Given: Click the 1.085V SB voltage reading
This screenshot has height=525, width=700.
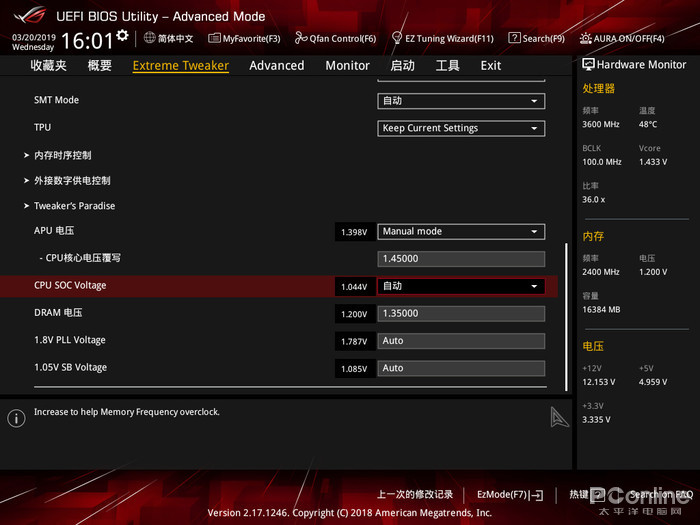Looking at the screenshot, I should 354,369.
